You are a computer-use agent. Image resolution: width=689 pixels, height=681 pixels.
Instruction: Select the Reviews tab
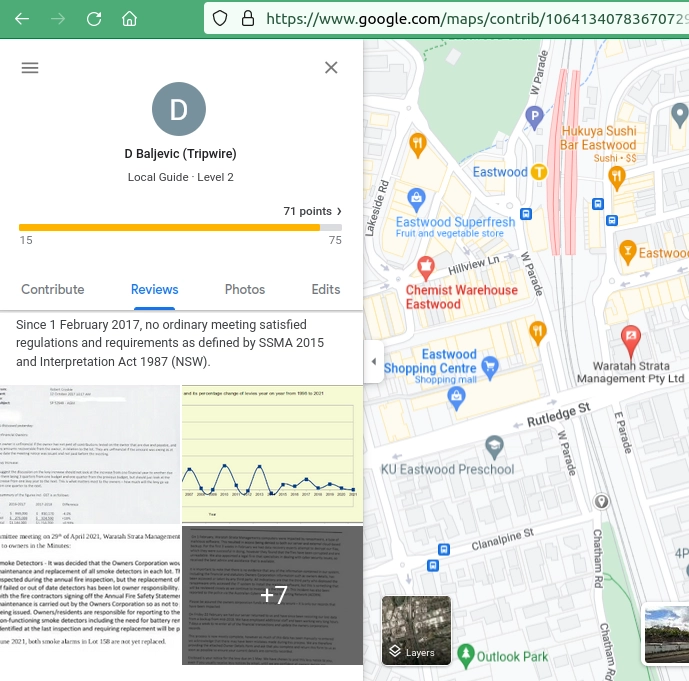coord(155,289)
